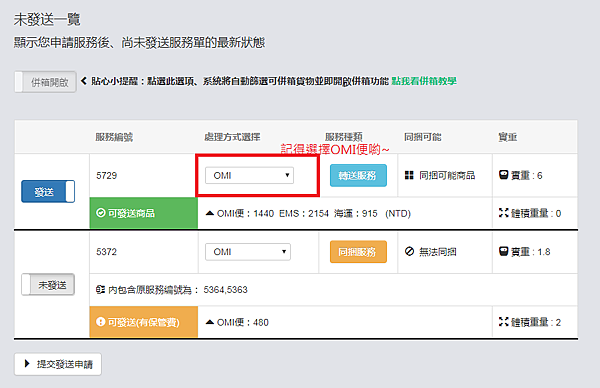
Task: Click the weight icon beside 實重 : 1.8
Action: click(x=503, y=251)
